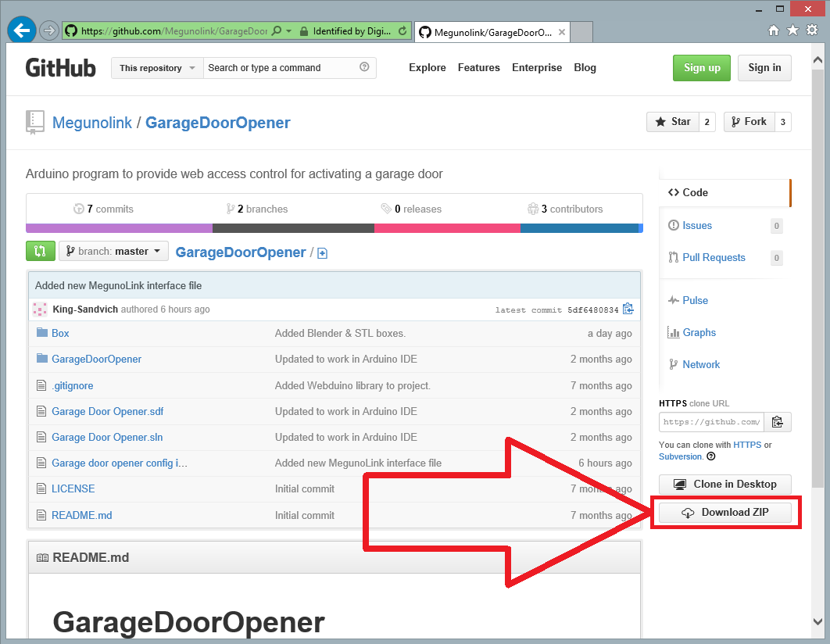View the 0 releases link

[411, 209]
